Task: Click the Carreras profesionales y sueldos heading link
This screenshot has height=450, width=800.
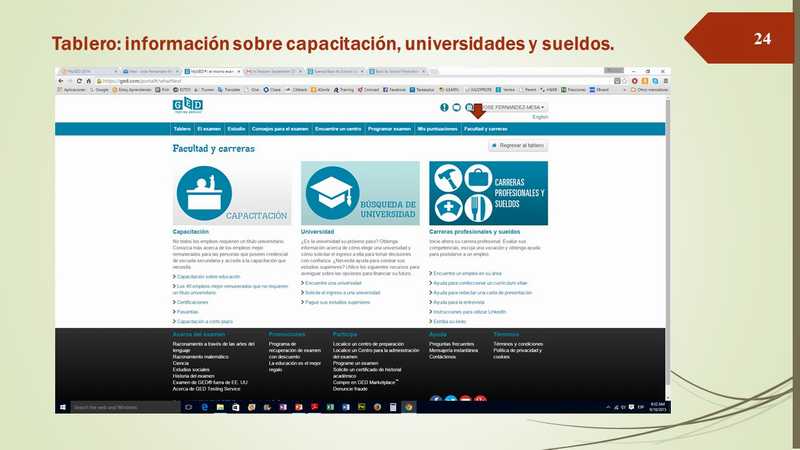Action: click(474, 232)
